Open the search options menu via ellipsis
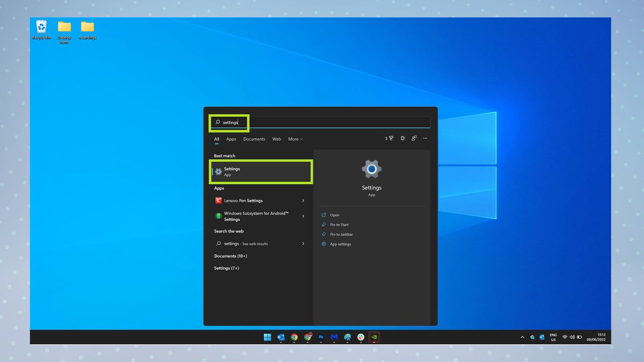This screenshot has width=644, height=362. click(425, 138)
